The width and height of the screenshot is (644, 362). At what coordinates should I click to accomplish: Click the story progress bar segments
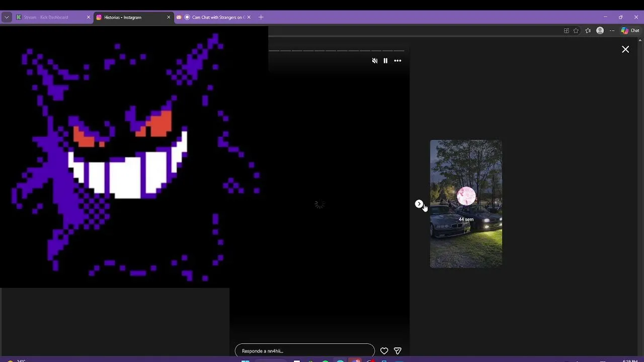tap(337, 51)
